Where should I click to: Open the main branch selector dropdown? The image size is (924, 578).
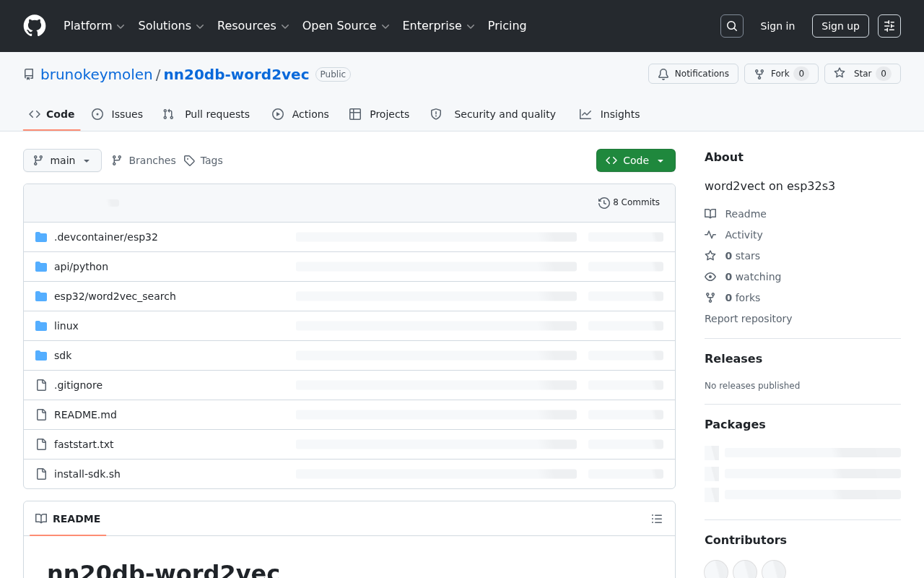62,160
